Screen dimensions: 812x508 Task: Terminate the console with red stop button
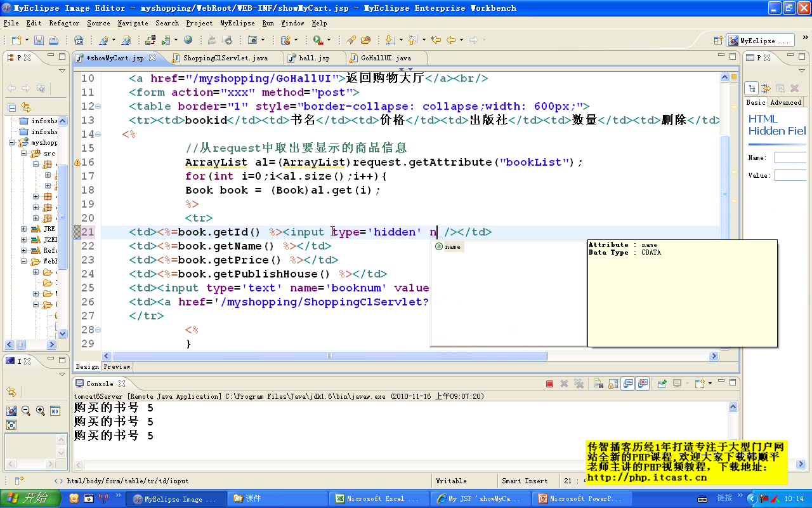tap(550, 384)
